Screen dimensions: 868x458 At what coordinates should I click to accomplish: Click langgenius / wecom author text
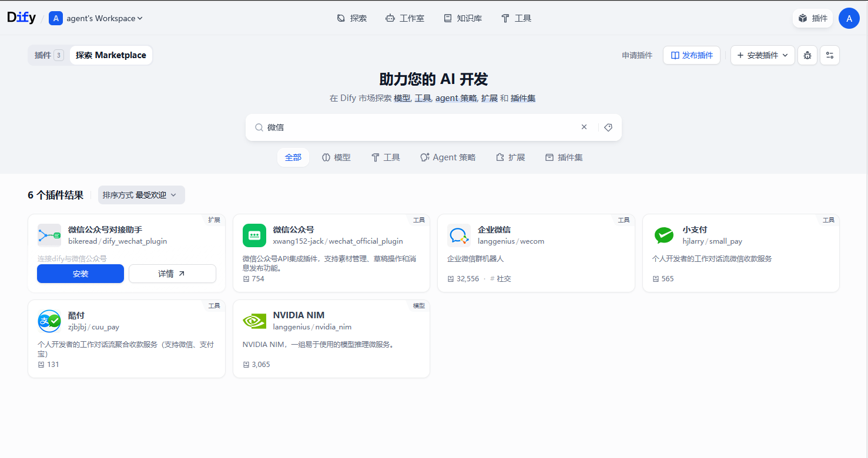(511, 241)
